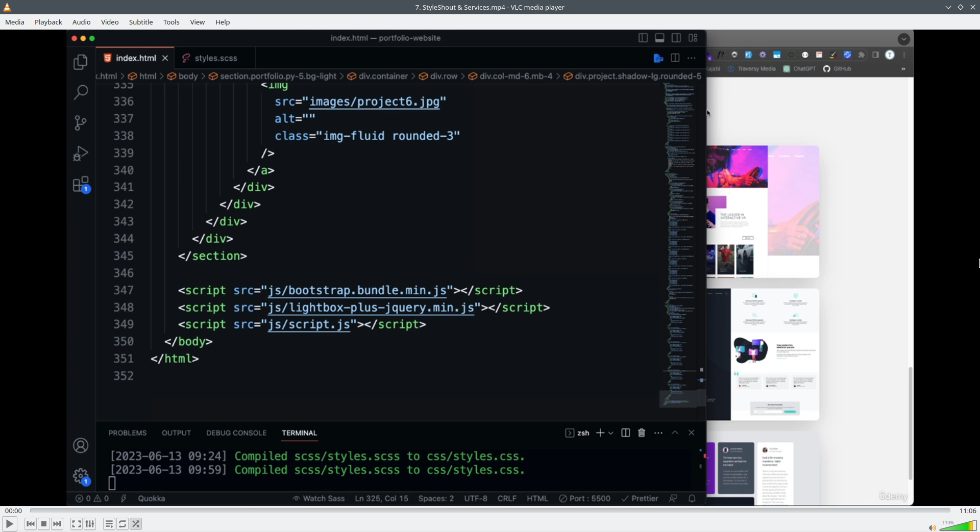
Task: Click the VLC seek bar timeline
Action: [490, 511]
